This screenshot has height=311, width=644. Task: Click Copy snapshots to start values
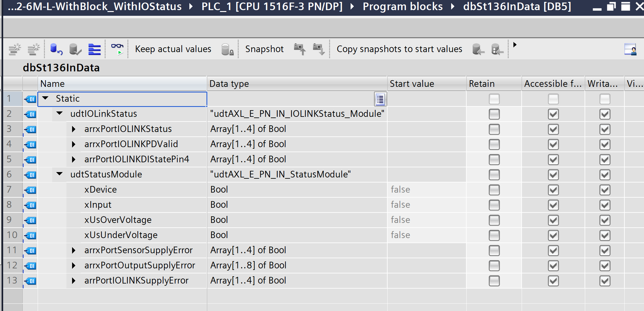click(x=399, y=49)
